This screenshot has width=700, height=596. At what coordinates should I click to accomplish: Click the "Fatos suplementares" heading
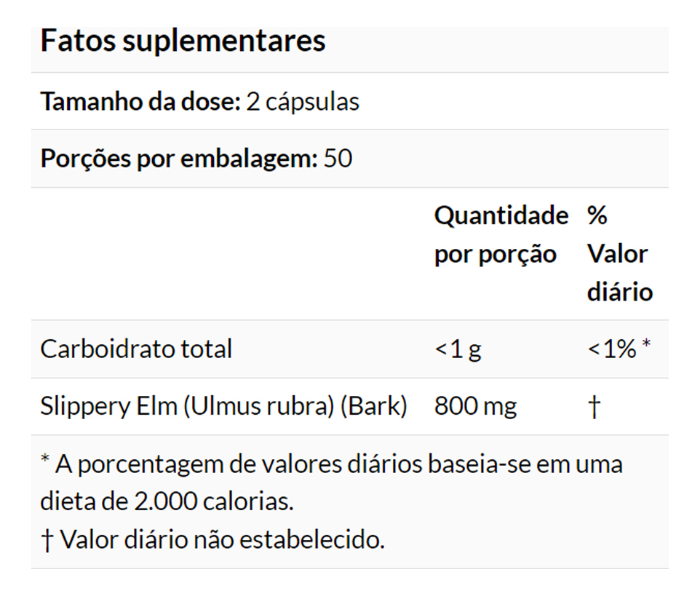click(183, 41)
